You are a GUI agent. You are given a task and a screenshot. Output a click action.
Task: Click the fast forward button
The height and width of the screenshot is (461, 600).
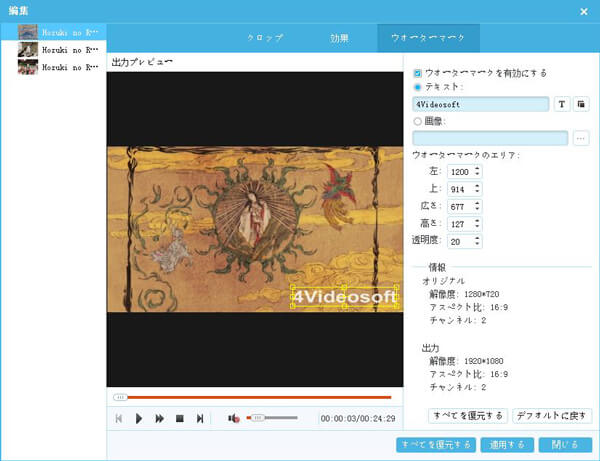[x=159, y=418]
